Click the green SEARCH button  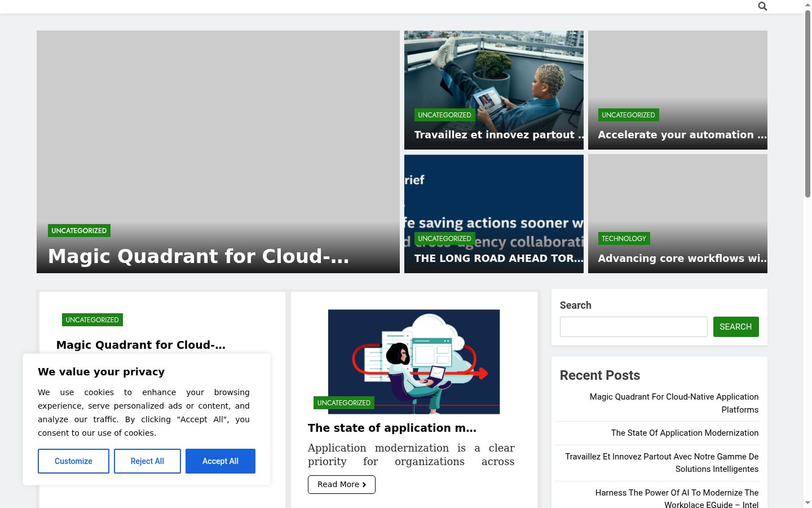pyautogui.click(x=736, y=327)
